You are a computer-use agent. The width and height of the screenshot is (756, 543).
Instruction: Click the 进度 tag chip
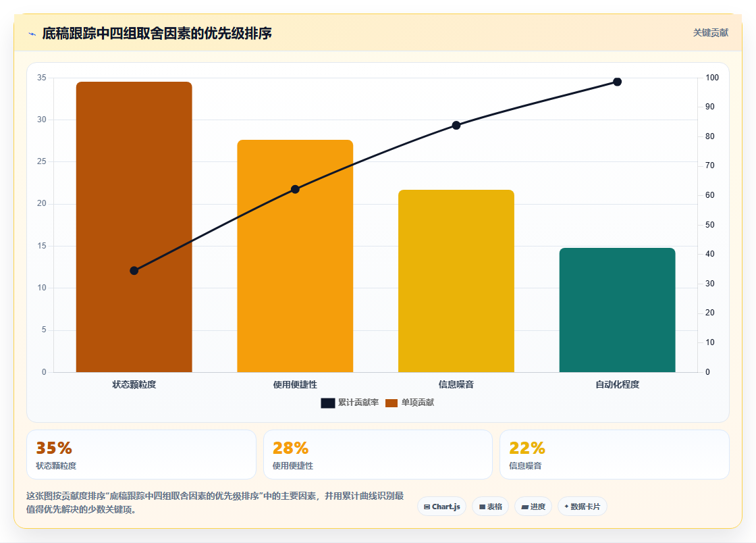533,507
